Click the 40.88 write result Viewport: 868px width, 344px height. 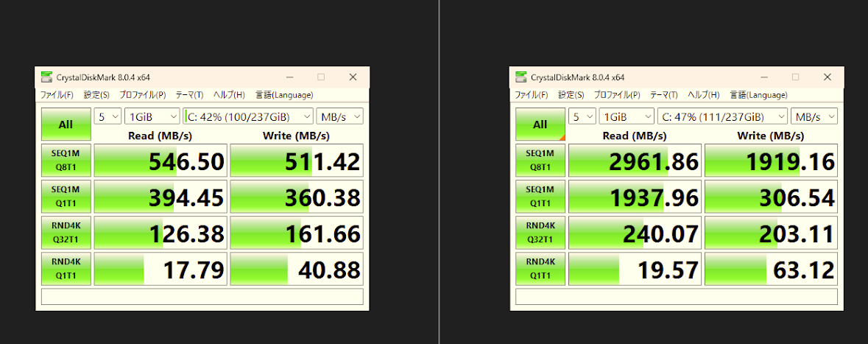click(x=297, y=269)
